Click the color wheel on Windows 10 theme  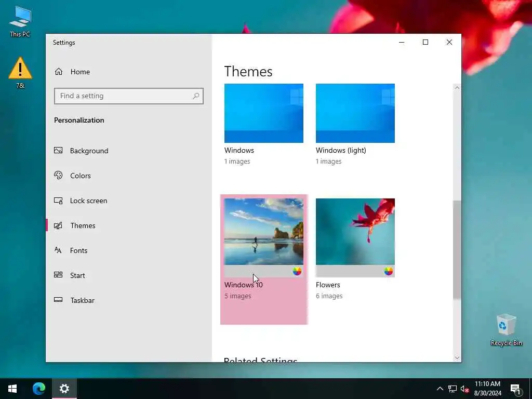[x=297, y=271]
